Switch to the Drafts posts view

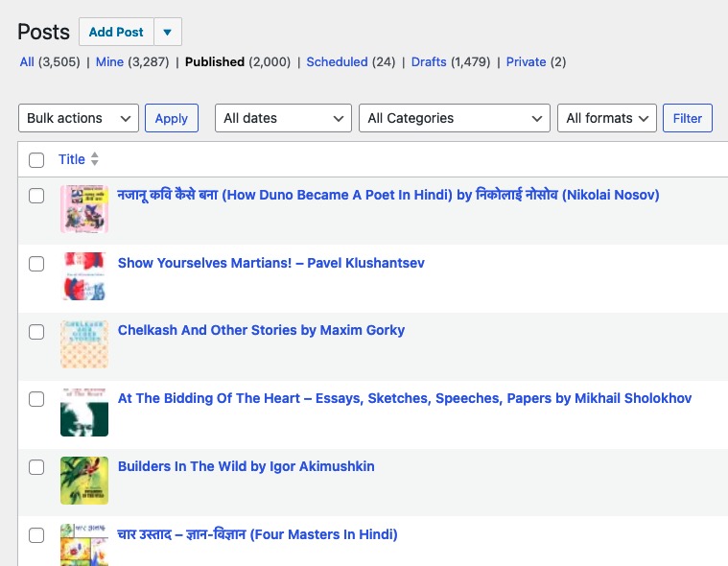click(429, 61)
